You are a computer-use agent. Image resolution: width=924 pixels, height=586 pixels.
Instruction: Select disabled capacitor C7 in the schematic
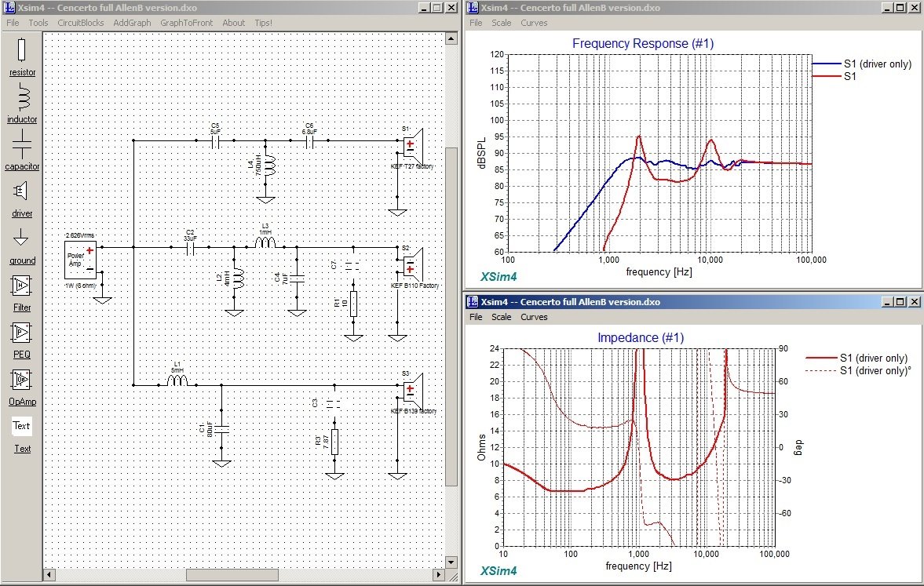[352, 266]
